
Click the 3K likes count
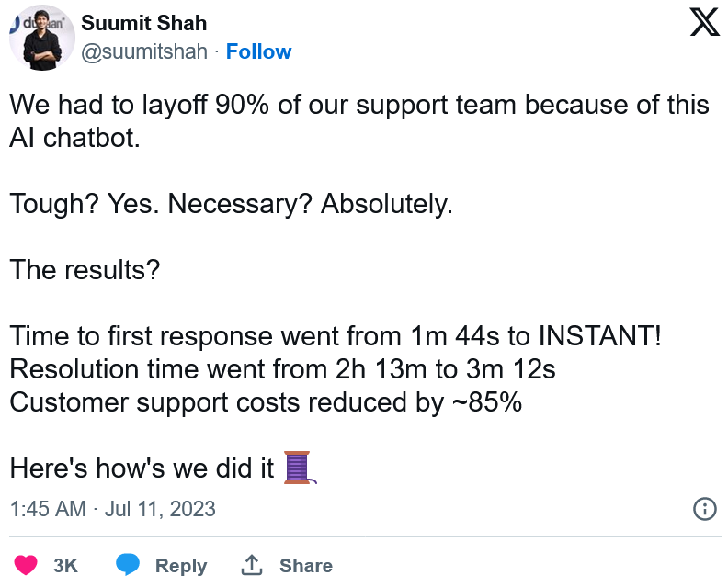tap(65, 565)
